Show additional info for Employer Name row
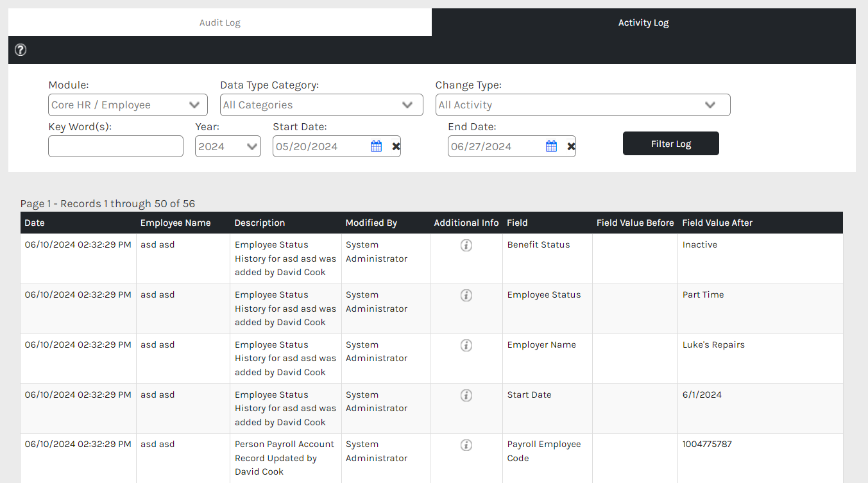868x483 pixels. 466,345
